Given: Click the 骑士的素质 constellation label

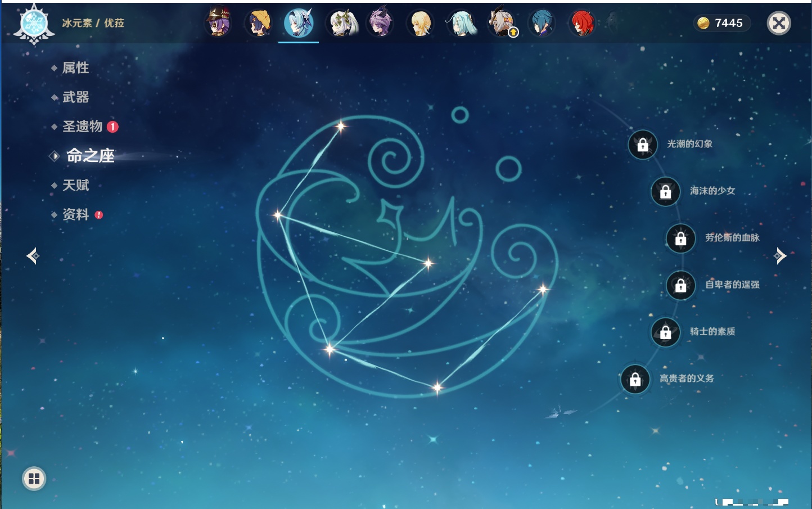Looking at the screenshot, I should (x=712, y=332).
